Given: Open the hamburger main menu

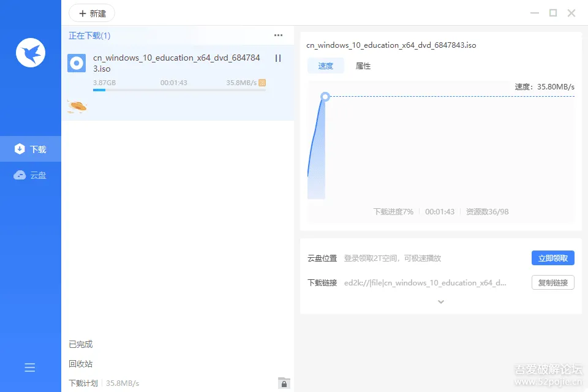Looking at the screenshot, I should 29,367.
